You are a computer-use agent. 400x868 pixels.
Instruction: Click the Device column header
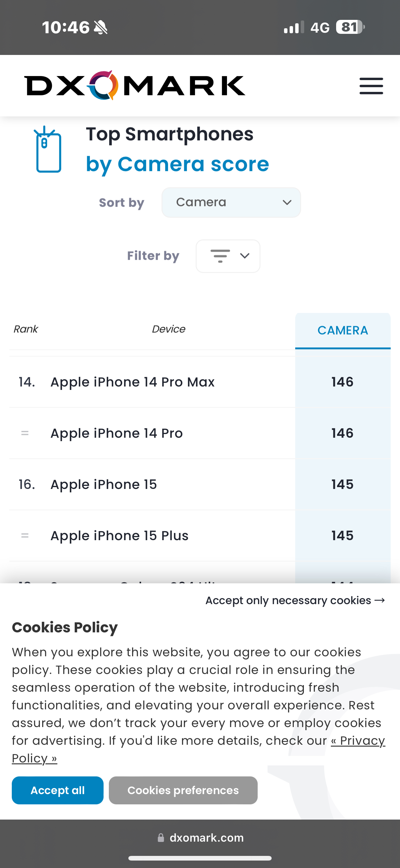pyautogui.click(x=169, y=329)
